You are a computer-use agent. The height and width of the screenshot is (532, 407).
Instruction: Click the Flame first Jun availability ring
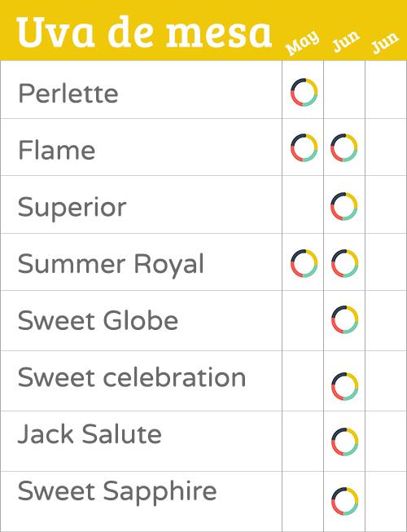tap(344, 148)
